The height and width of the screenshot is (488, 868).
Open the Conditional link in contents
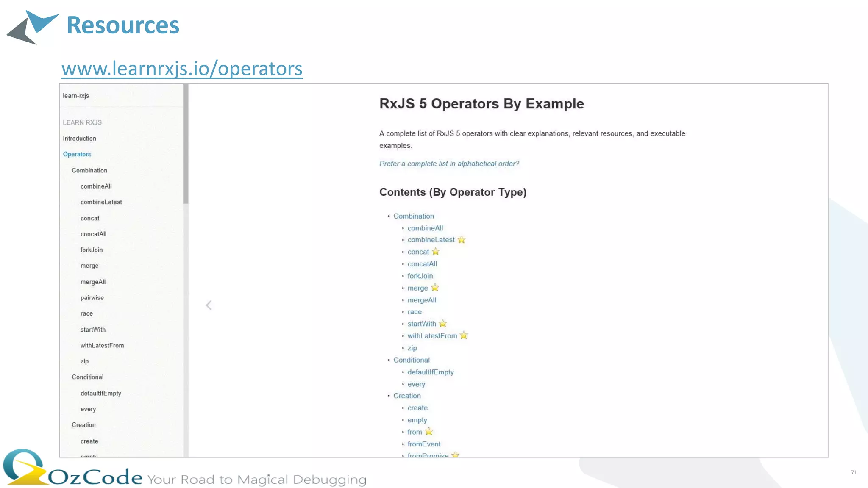pyautogui.click(x=411, y=360)
